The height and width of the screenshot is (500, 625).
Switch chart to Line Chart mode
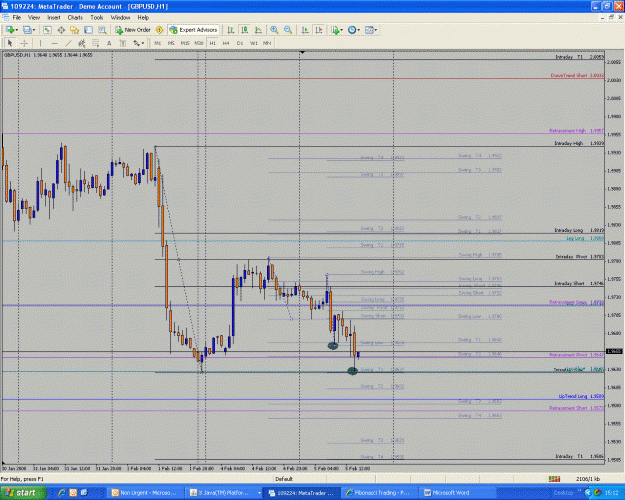[258, 30]
